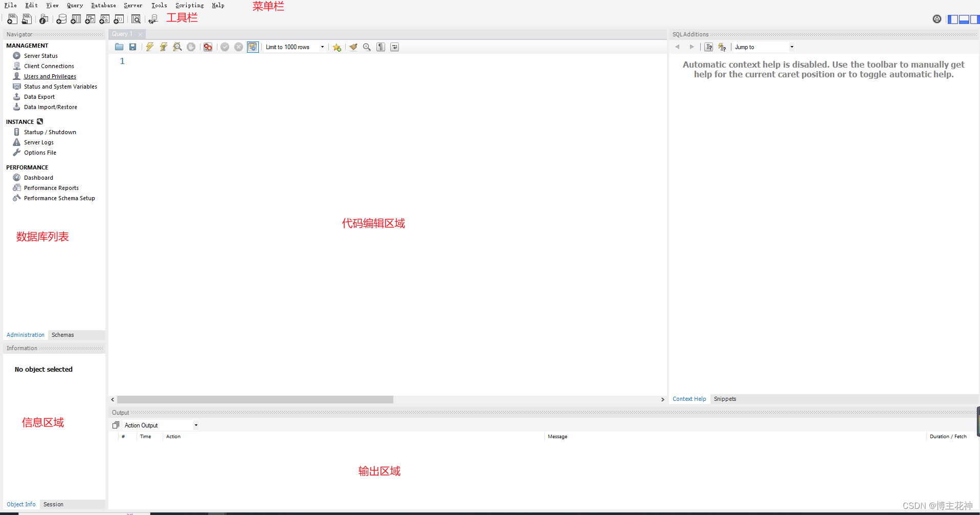Beautify query with broom icon
Image resolution: width=980 pixels, height=515 pixels.
(x=353, y=47)
